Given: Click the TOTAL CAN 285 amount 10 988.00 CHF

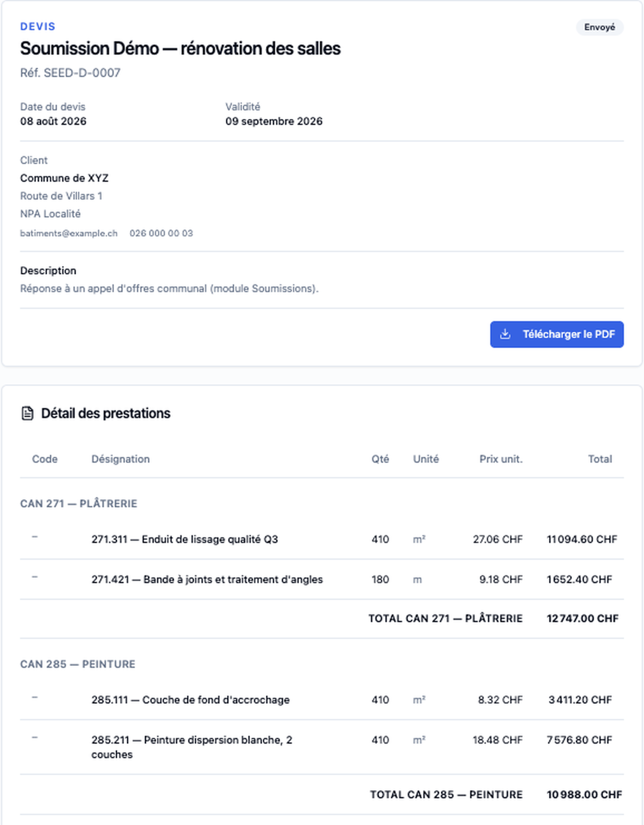Looking at the screenshot, I should click(x=584, y=794).
